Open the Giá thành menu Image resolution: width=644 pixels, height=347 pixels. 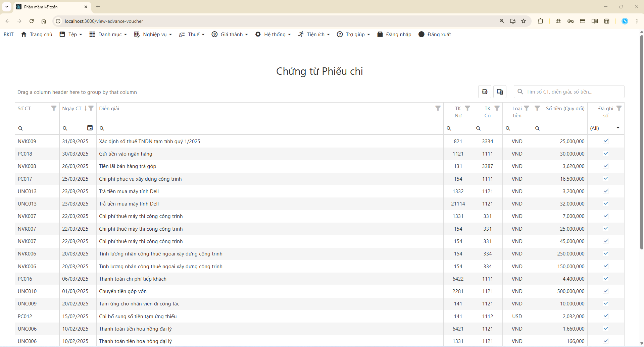(230, 35)
